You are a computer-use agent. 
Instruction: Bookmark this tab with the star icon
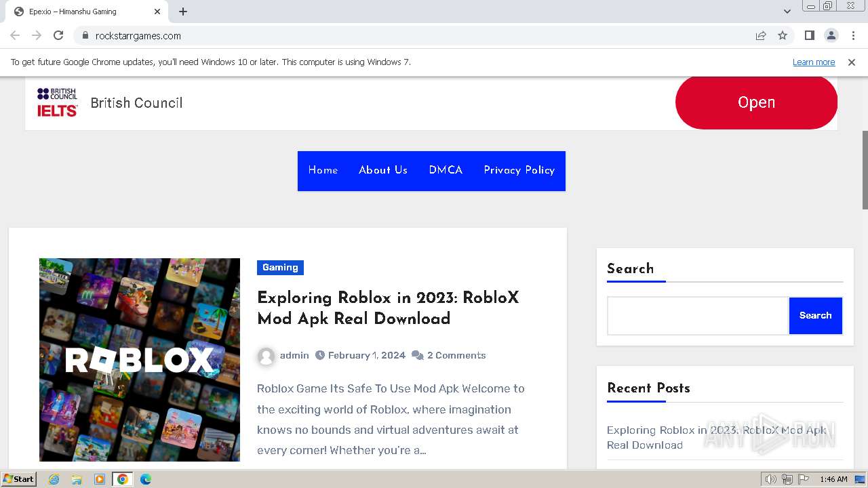[783, 36]
